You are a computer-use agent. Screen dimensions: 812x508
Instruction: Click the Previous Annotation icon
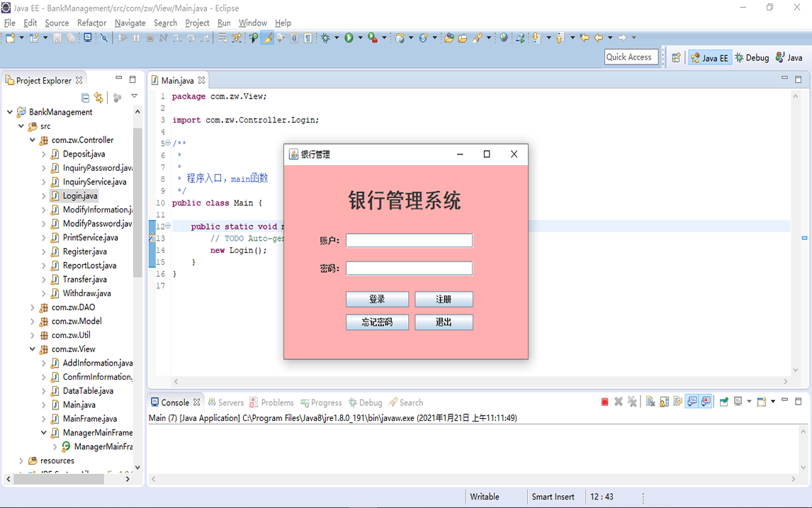click(559, 38)
